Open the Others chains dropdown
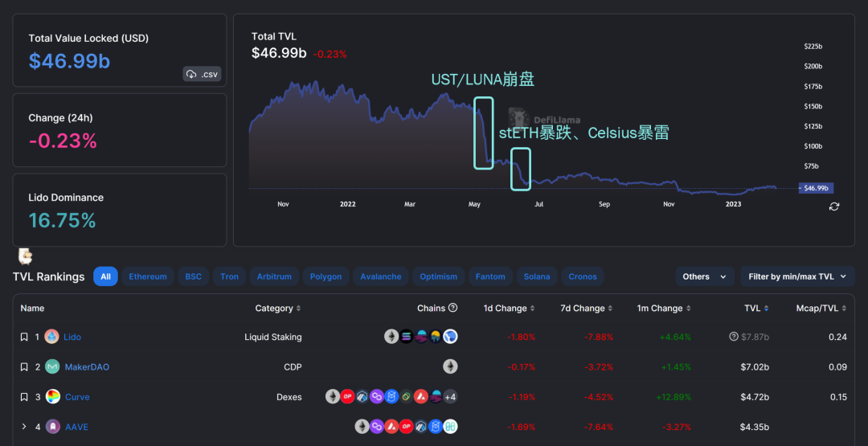 coord(705,276)
